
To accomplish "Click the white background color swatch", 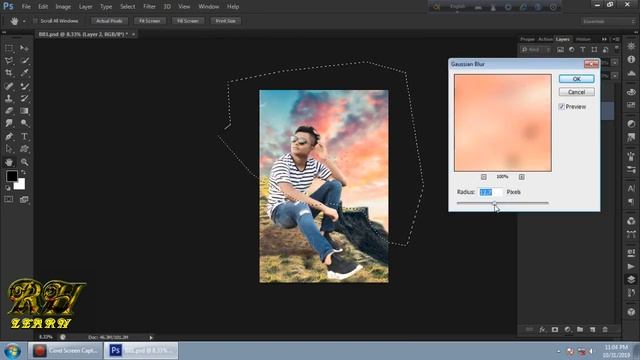I will (20, 185).
